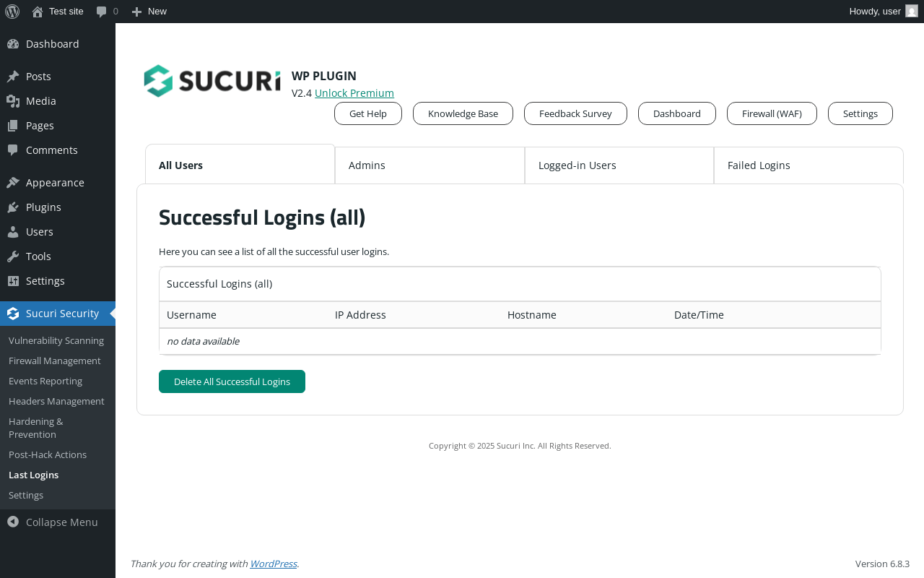Click the Users person icon
Viewport: 924px width, 578px height.
tap(13, 232)
